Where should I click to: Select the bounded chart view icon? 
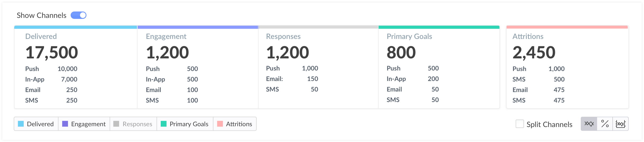click(621, 124)
